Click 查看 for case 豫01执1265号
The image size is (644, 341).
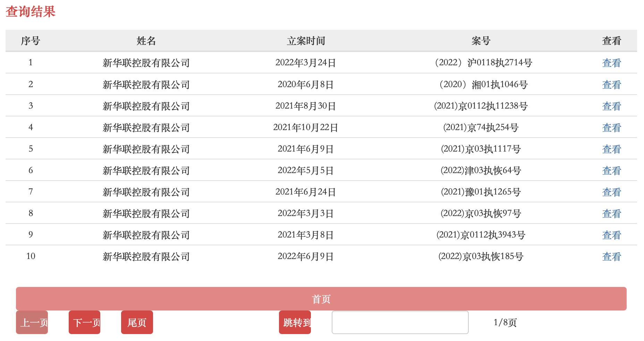point(611,192)
